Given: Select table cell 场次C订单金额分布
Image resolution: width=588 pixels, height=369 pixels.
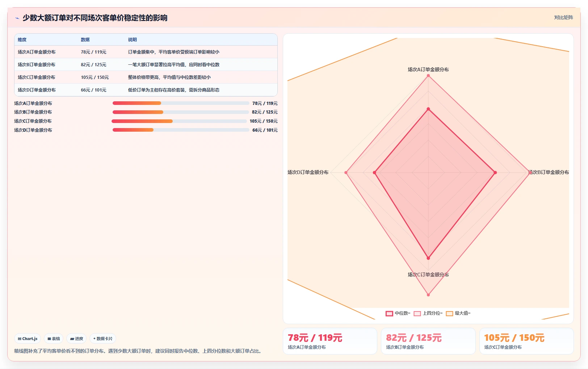Looking at the screenshot, I should click(37, 77).
